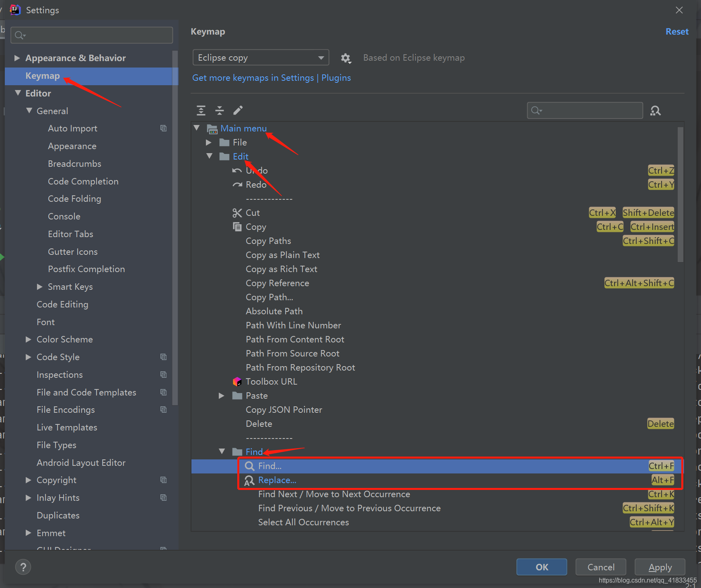Click the Collapse All toolbar icon

(220, 110)
